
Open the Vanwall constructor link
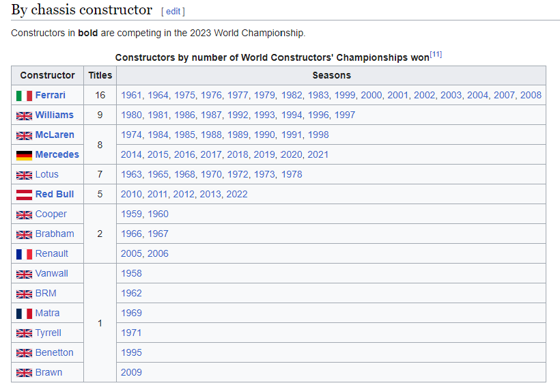[52, 273]
